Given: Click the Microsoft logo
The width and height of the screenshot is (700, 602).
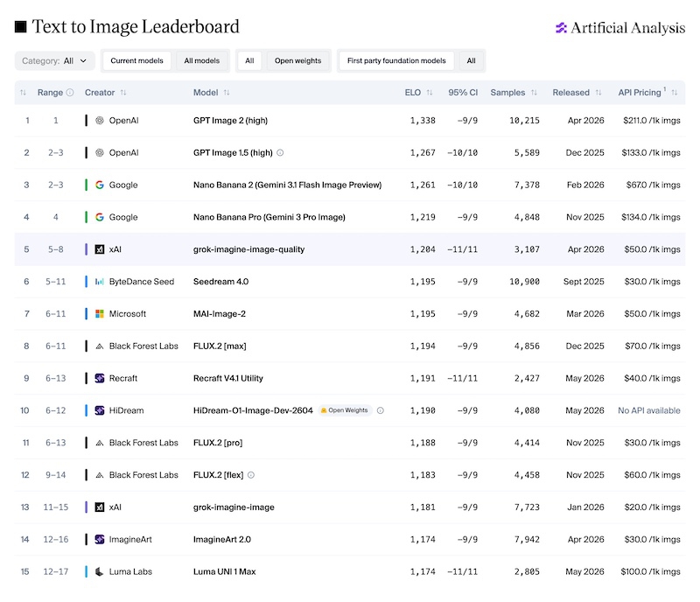Looking at the screenshot, I should [x=100, y=314].
